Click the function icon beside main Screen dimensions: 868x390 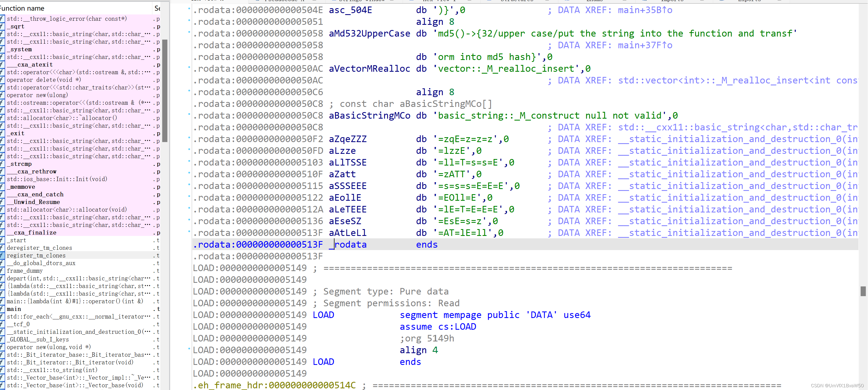pyautogui.click(x=2, y=309)
